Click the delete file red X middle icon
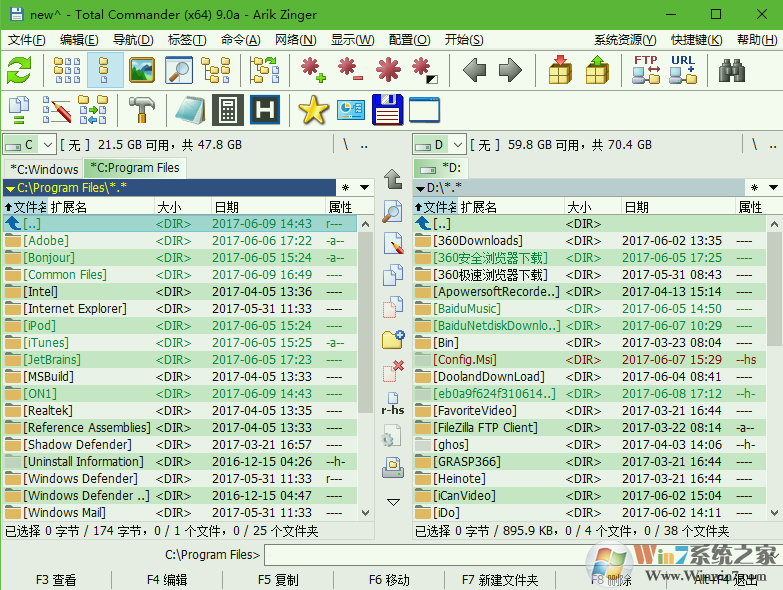Viewport: 783px width, 590px height. (393, 371)
